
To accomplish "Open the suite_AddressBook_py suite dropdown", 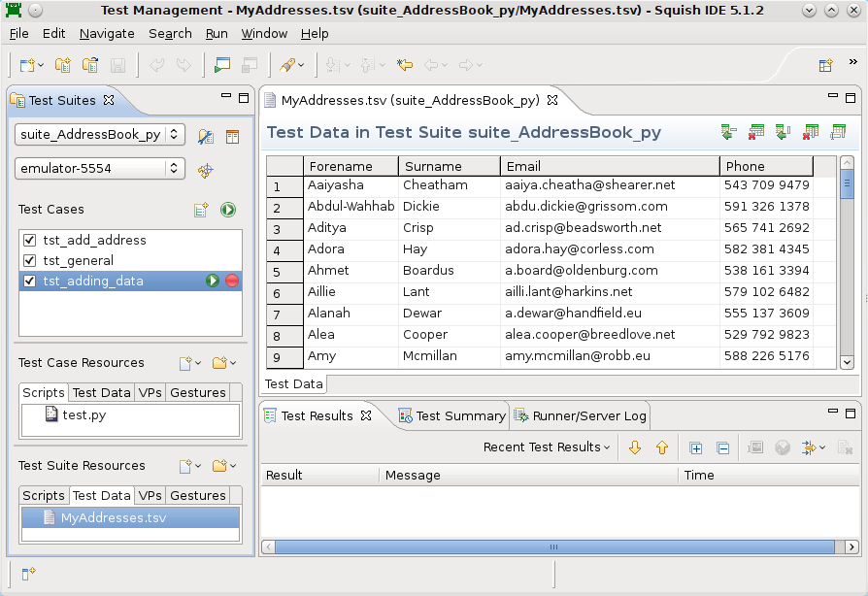I will 99,136.
